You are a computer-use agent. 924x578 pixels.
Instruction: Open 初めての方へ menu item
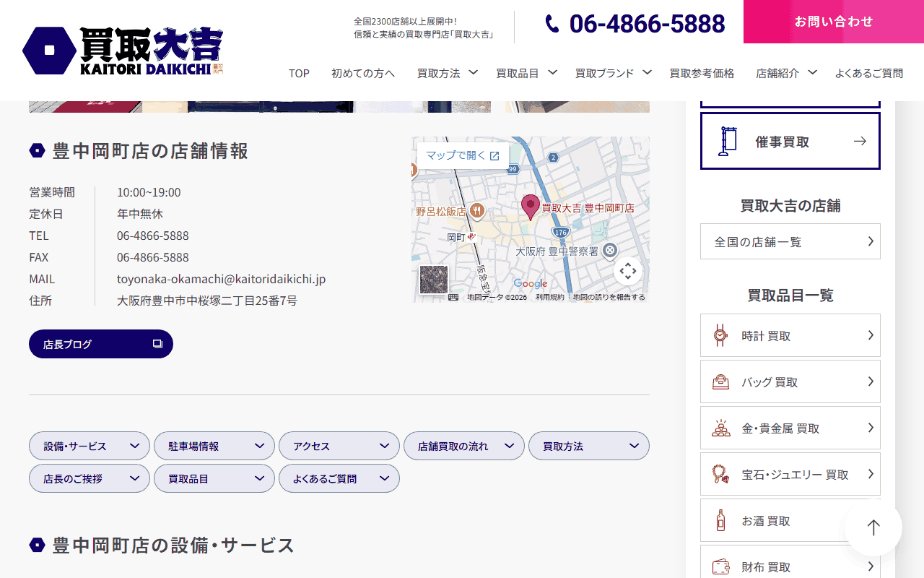(363, 73)
